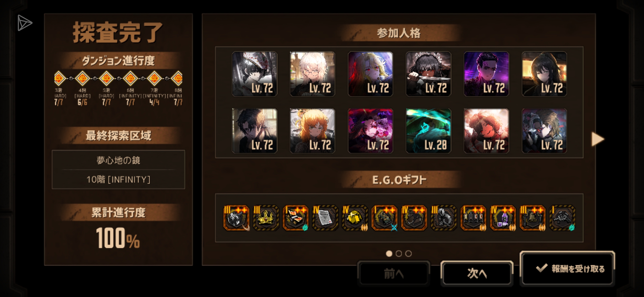
Task: Click the 次へ next button
Action: 477,273
